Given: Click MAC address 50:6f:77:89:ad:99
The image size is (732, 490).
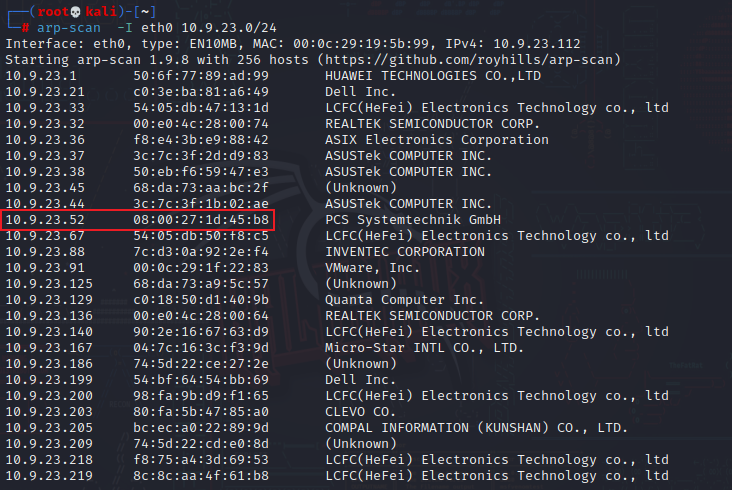Looking at the screenshot, I should coord(201,76).
